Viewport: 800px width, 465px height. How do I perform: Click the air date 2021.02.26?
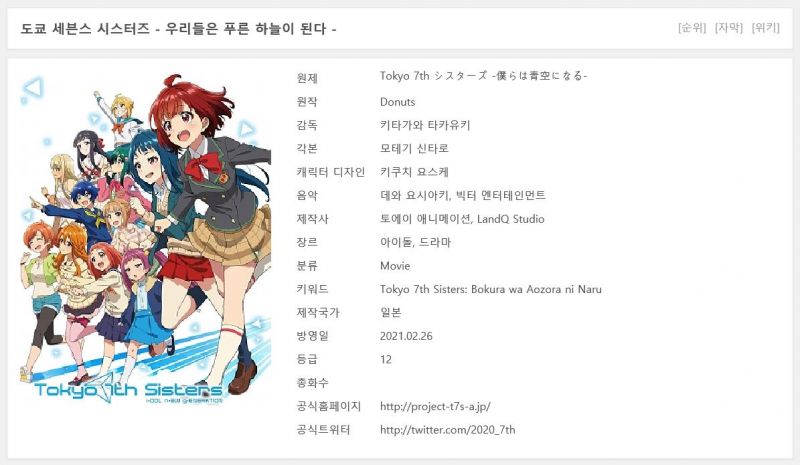pyautogui.click(x=406, y=336)
